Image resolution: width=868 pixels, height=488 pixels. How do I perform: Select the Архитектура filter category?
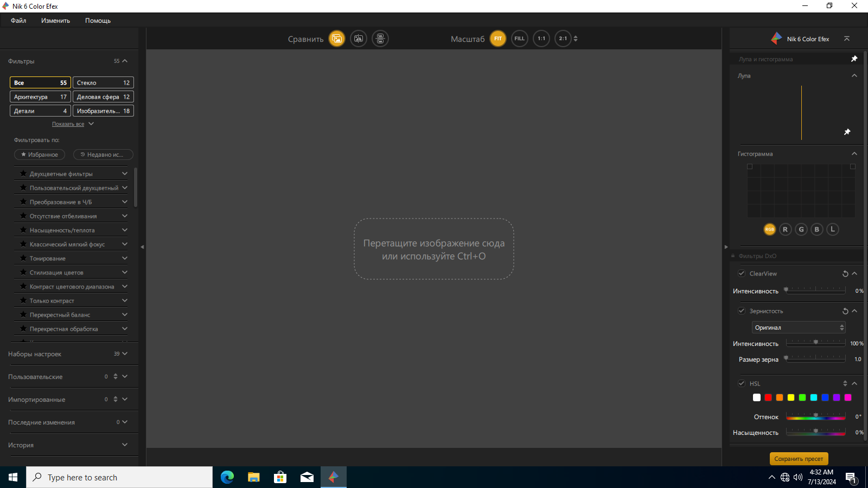[40, 97]
